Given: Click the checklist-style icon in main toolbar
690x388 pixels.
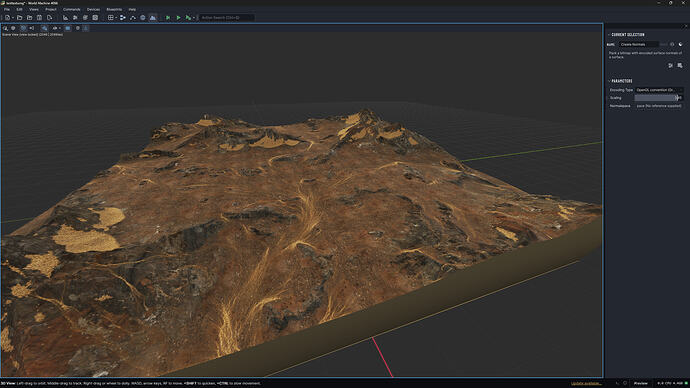Looking at the screenshot, I should (x=85, y=18).
